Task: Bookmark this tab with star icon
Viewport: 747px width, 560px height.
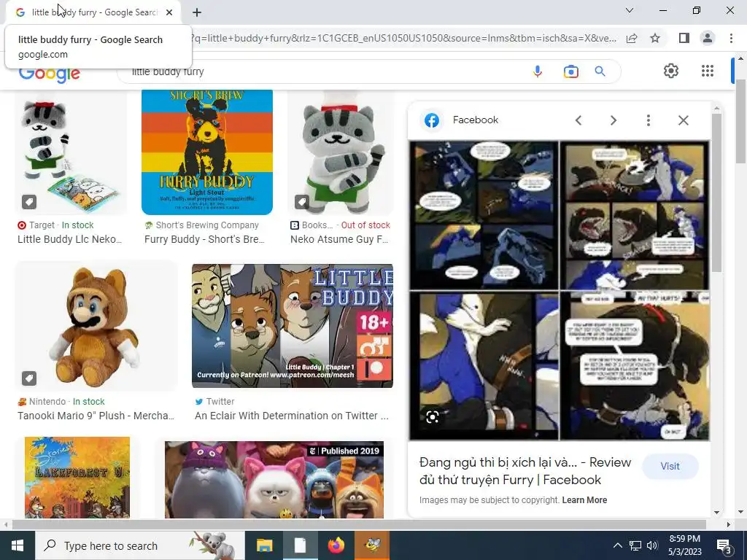Action: 655,38
